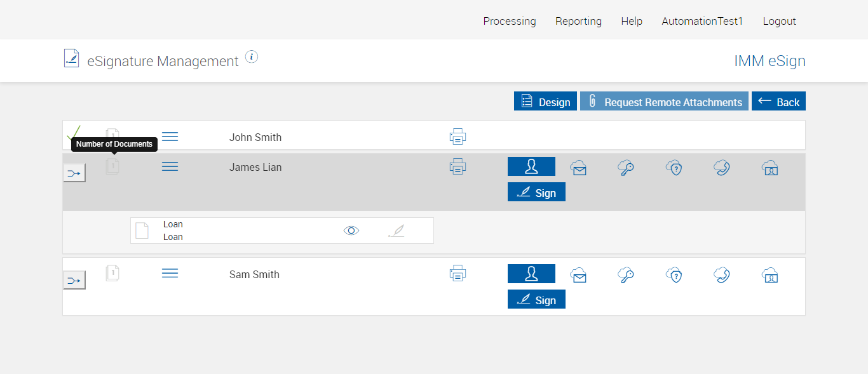Expand the hamburger menu for Sam Smith
Image resolution: width=868 pixels, height=374 pixels.
(170, 273)
